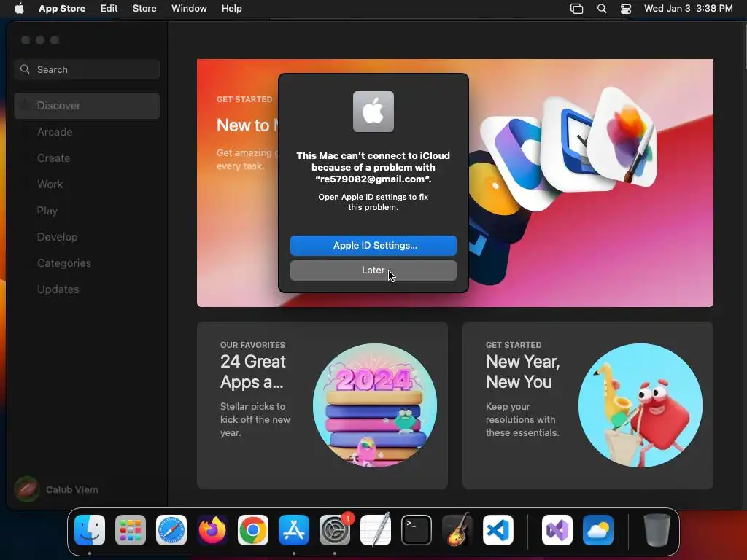The width and height of the screenshot is (747, 560).
Task: Open Firefox from the Dock
Action: (212, 530)
